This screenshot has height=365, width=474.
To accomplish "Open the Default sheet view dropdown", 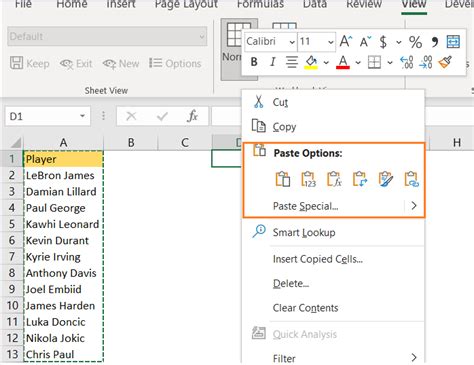I will point(202,36).
